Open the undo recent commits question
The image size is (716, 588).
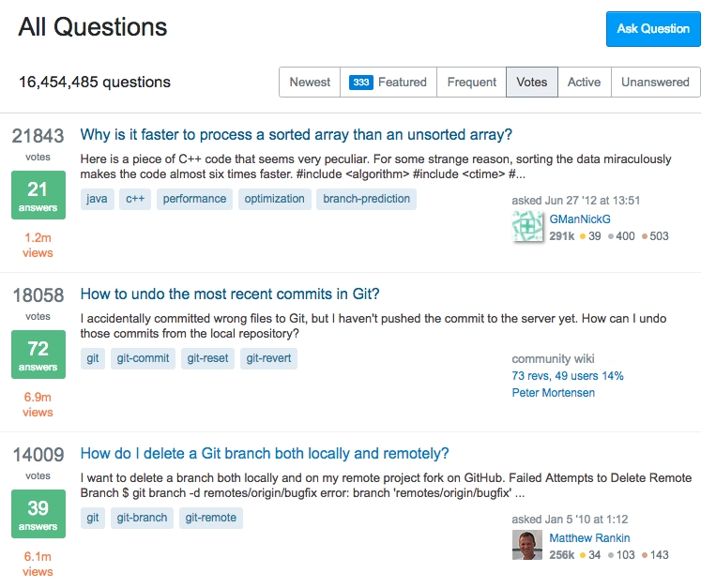(230, 294)
